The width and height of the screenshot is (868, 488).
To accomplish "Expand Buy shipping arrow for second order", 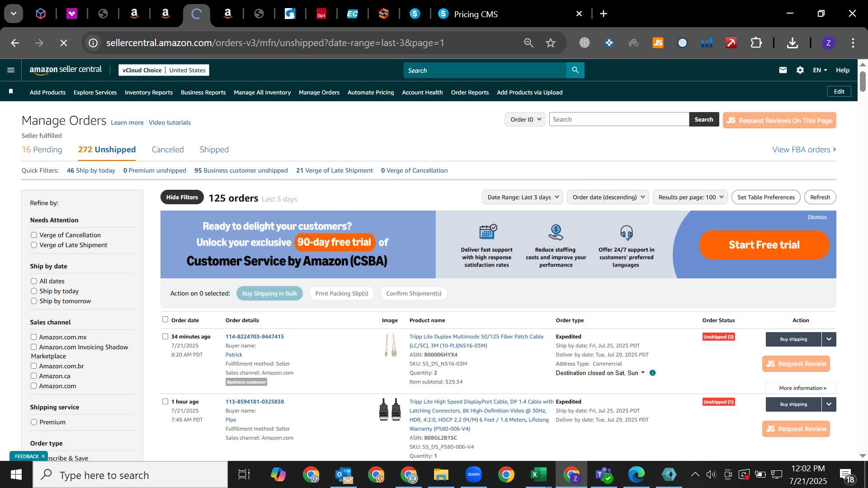I will pyautogui.click(x=829, y=404).
